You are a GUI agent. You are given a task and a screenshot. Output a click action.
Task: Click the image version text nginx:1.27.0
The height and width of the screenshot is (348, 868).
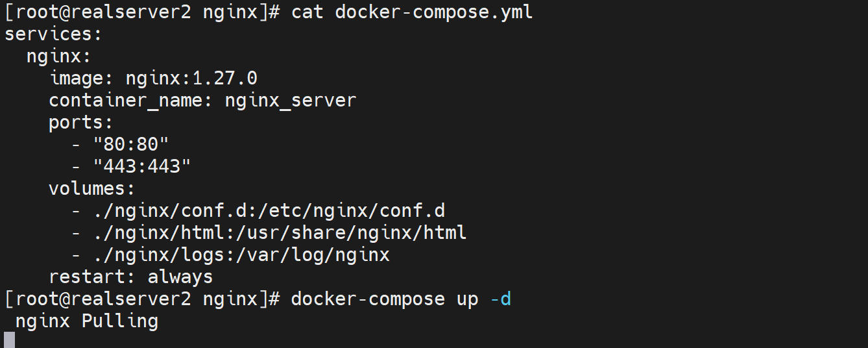(x=191, y=79)
